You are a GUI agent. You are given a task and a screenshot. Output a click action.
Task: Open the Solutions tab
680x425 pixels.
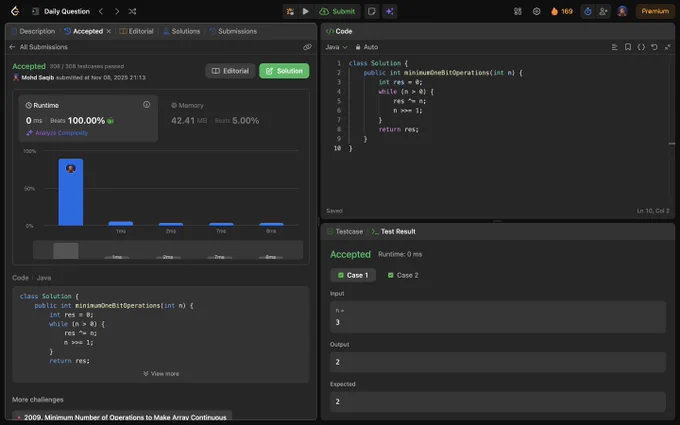[x=181, y=31]
